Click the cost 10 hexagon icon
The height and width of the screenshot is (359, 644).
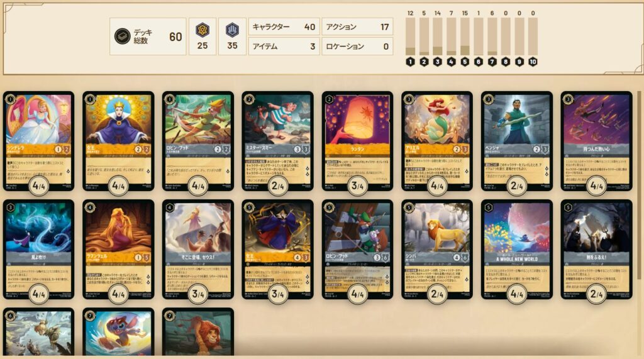(x=533, y=62)
